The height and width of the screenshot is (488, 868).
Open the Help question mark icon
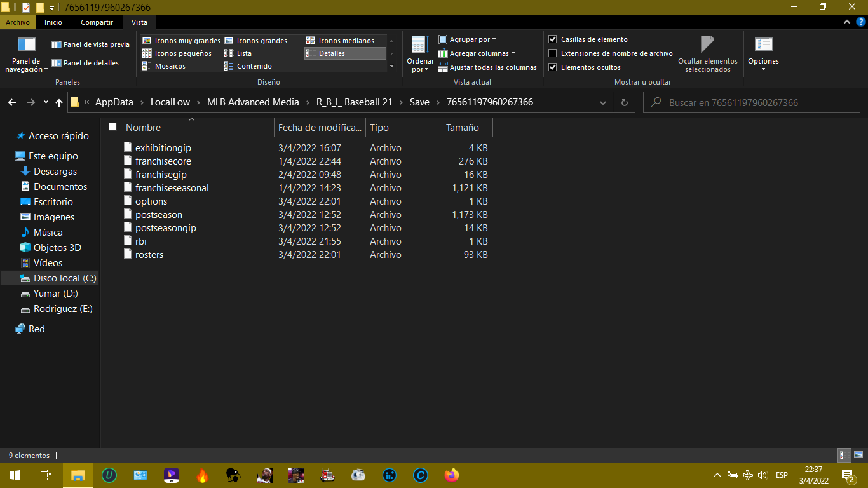click(860, 22)
